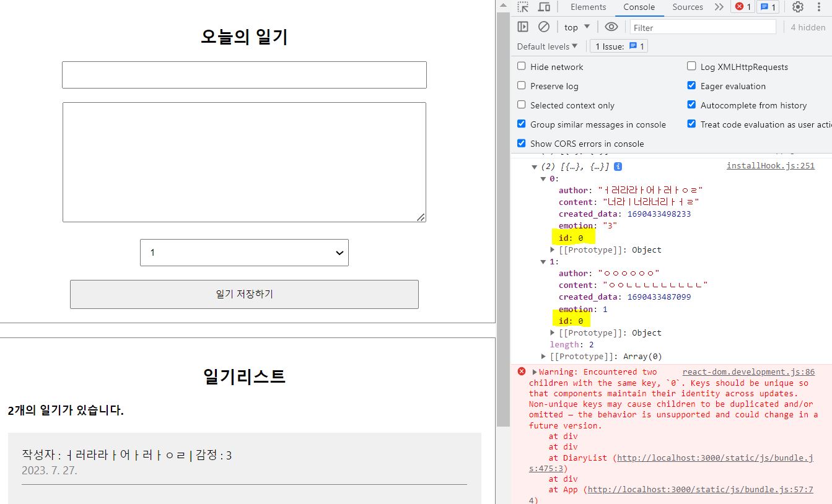The height and width of the screenshot is (504, 832).
Task: Click the eye live expression icon
Action: (x=611, y=27)
